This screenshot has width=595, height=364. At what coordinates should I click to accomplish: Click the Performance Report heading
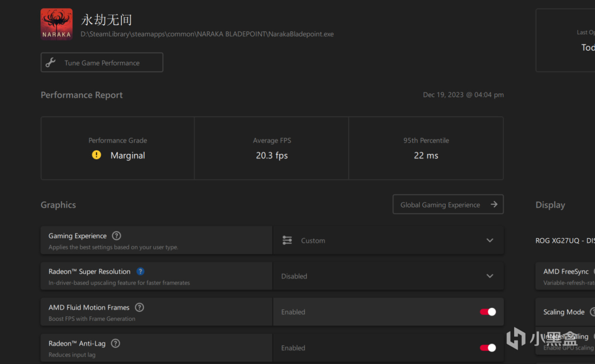[82, 95]
